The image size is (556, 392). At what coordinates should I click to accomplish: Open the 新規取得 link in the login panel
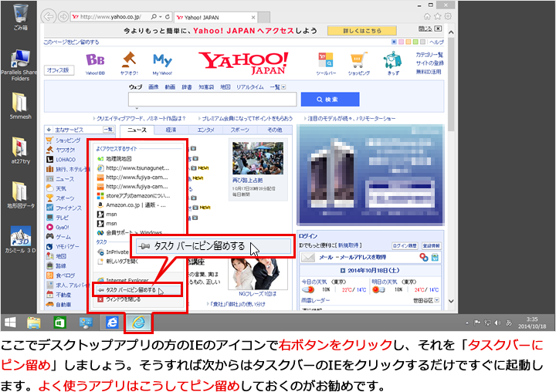[349, 245]
